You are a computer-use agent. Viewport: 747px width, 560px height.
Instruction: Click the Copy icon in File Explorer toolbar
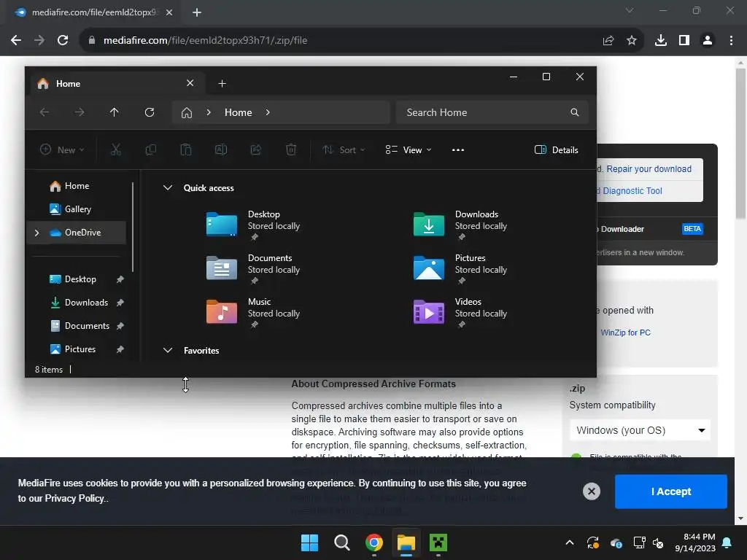(150, 150)
